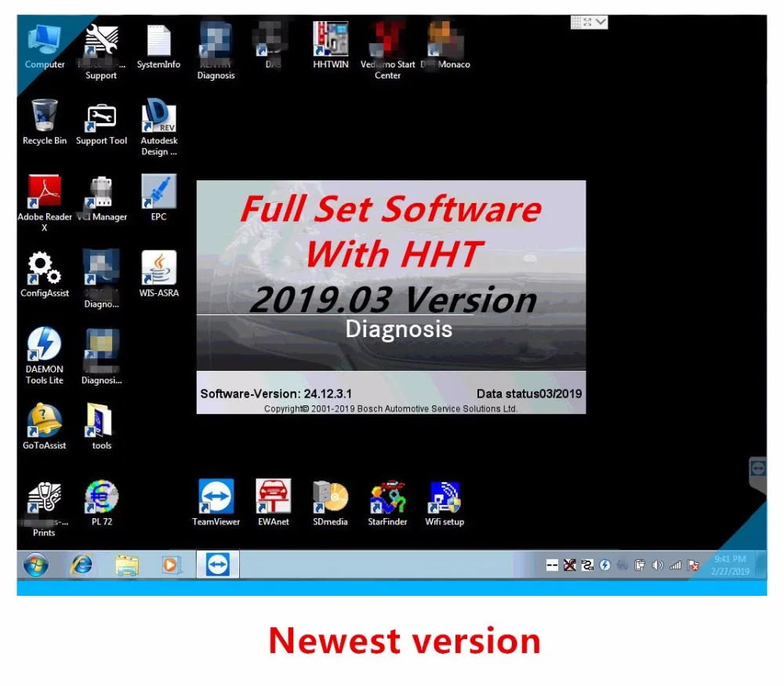Open the network signal tray icon
Image resolution: width=784 pixels, height=686 pixels.
[676, 565]
